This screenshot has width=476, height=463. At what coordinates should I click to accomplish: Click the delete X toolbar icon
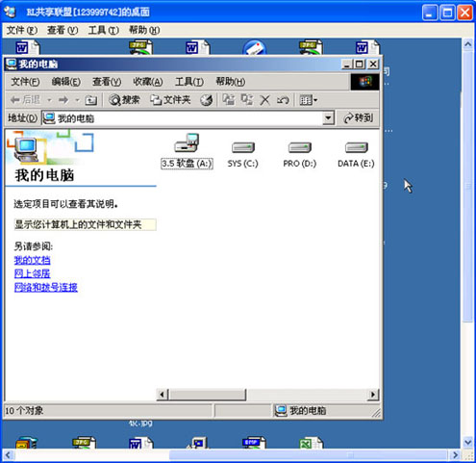pos(264,100)
